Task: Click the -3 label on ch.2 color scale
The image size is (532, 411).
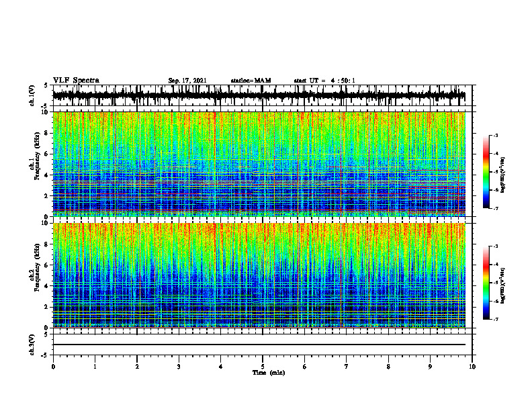Action: (x=496, y=246)
